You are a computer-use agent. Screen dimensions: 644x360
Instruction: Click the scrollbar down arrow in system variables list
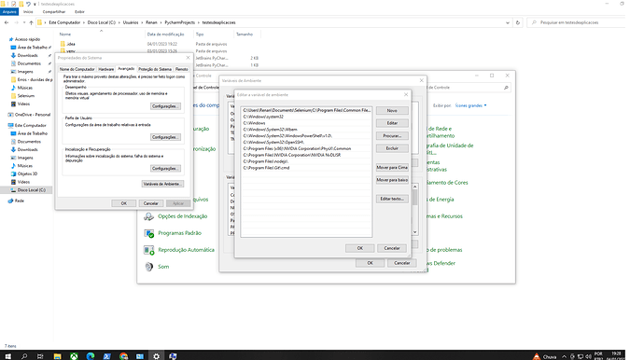[414, 232]
